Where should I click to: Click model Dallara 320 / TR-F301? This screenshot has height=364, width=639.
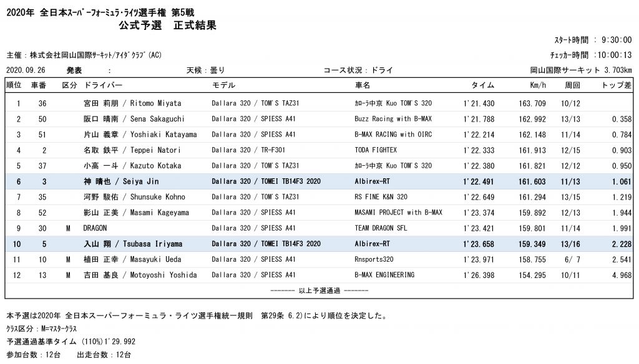click(248, 150)
